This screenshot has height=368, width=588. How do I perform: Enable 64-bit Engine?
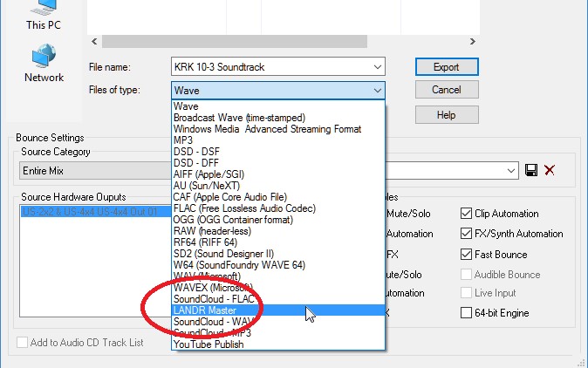[x=466, y=313]
